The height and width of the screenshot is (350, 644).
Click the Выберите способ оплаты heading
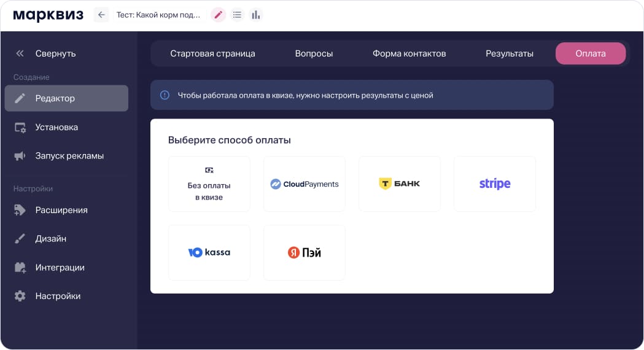(229, 140)
